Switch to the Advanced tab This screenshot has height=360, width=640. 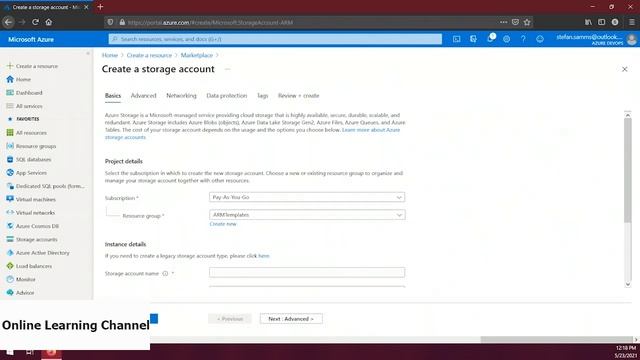click(143, 96)
